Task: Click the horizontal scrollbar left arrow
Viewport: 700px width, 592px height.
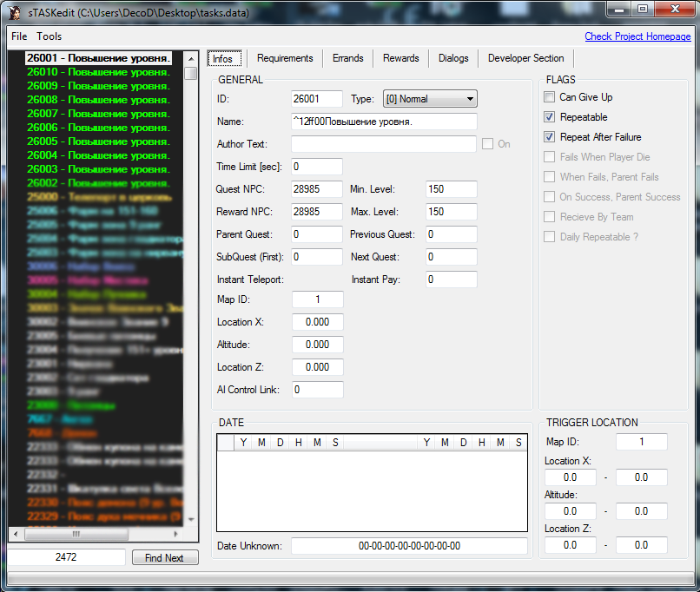Action: click(x=15, y=534)
